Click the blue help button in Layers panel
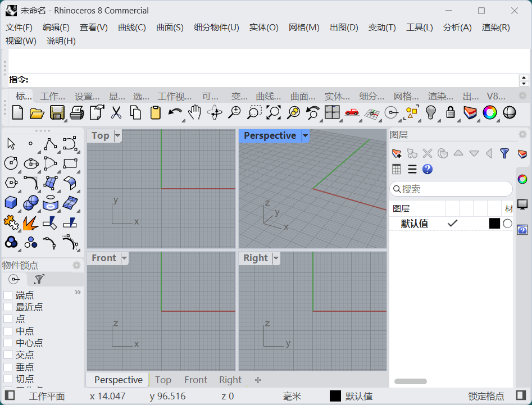Viewport: 532px width, 405px height. pos(428,169)
